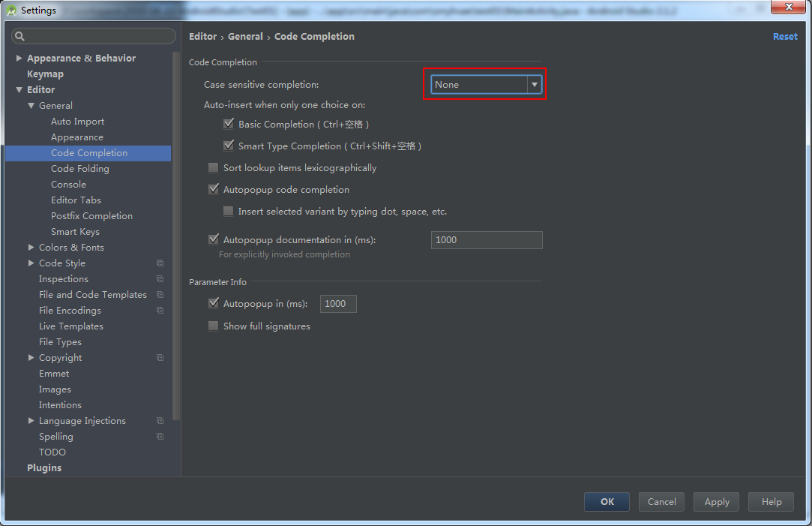Select Code Folding settings
Screen dimensions: 812x526
pyautogui.click(x=79, y=168)
